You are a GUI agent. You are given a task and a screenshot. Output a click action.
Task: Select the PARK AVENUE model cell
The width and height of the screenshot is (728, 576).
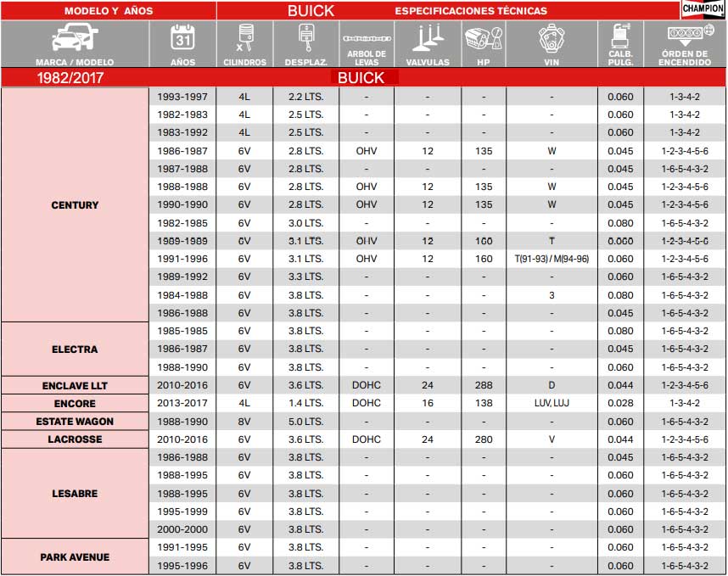point(75,556)
